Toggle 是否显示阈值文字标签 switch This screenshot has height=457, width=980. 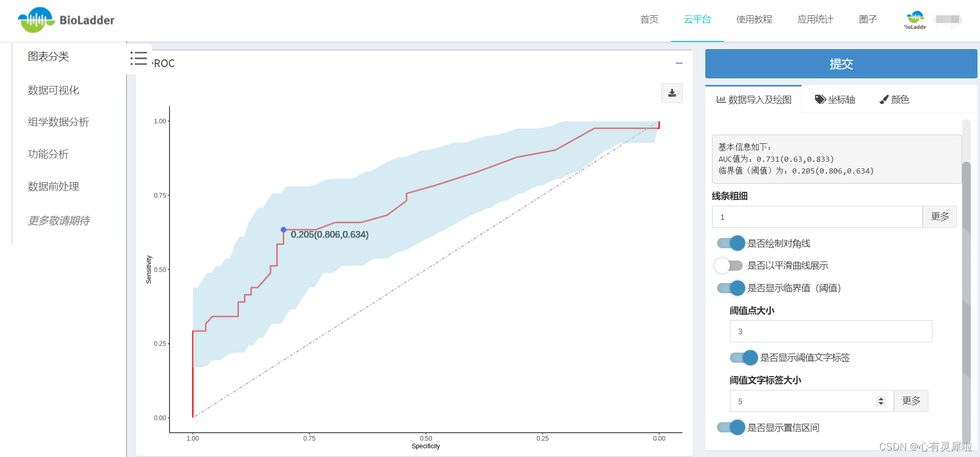744,357
